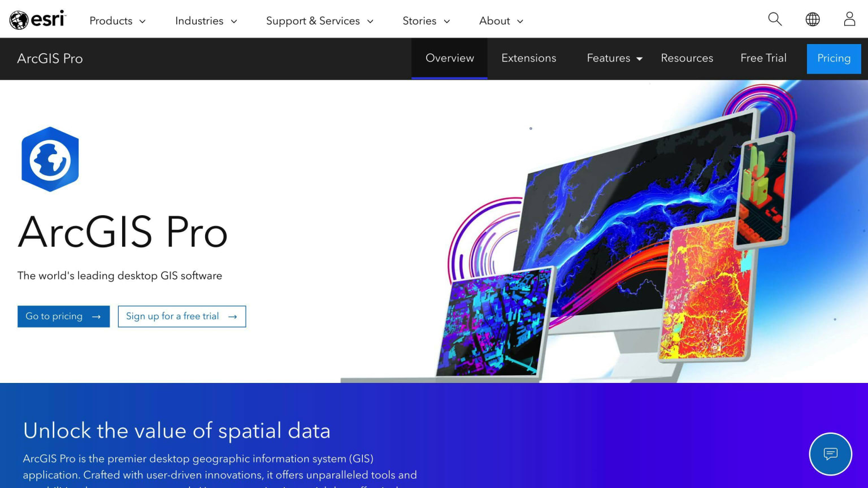The width and height of the screenshot is (868, 488).
Task: Open the search magnifier icon
Action: pos(775,19)
